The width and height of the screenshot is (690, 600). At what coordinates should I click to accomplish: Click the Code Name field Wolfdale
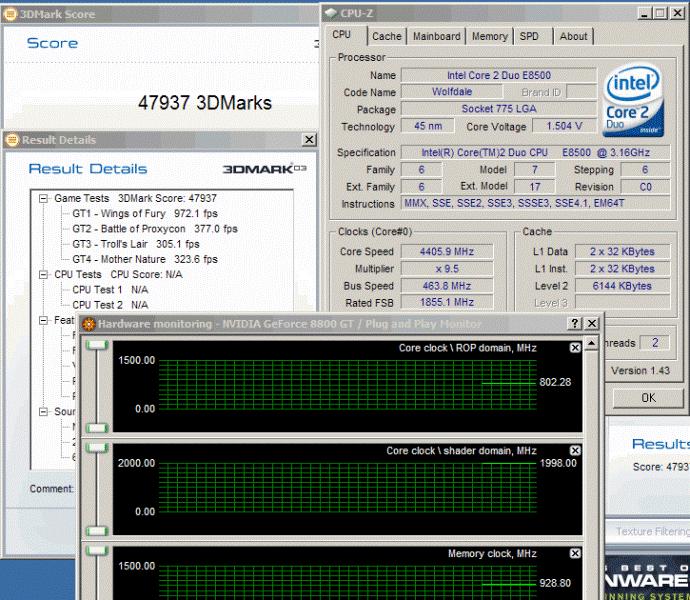(451, 92)
